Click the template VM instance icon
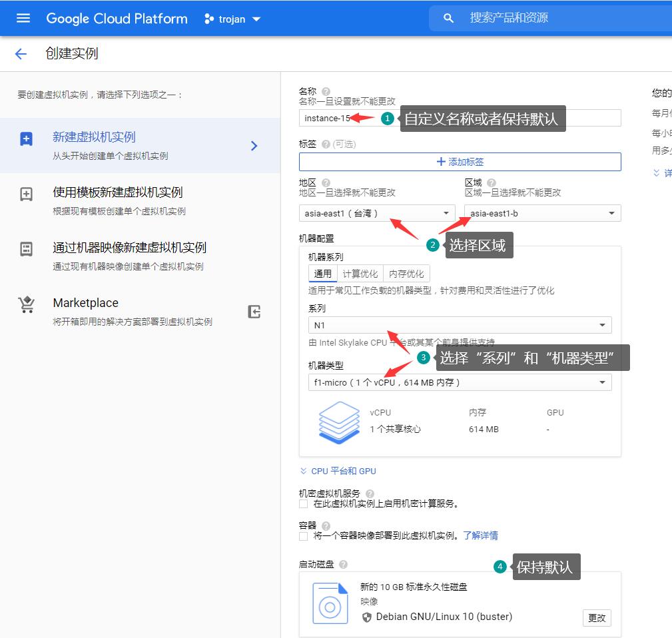This screenshot has width=672, height=638. pos(26,194)
